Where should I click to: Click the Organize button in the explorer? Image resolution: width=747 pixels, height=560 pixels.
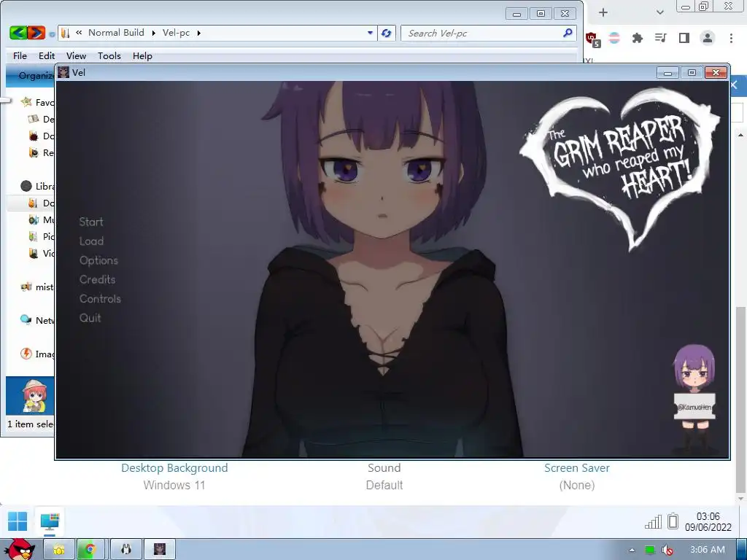35,75
